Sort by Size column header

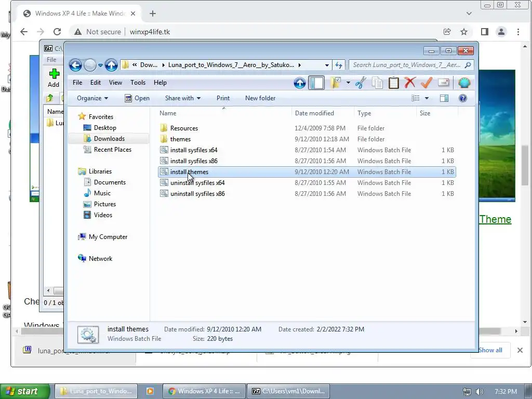pos(437,113)
